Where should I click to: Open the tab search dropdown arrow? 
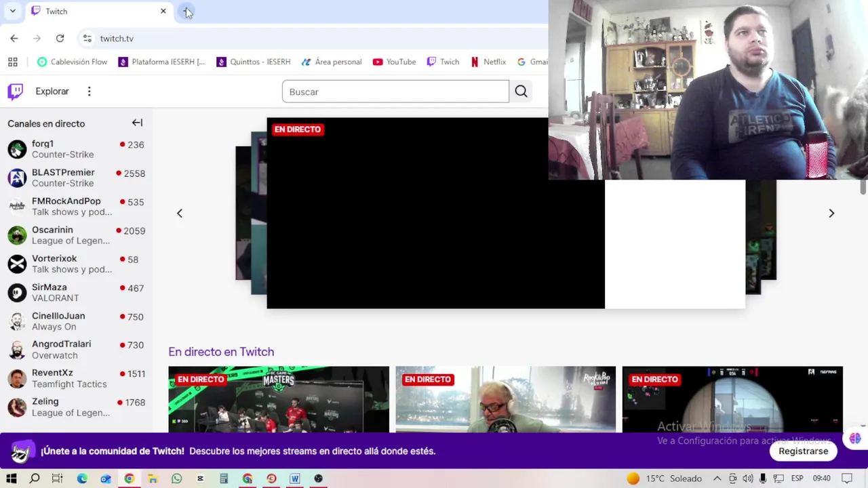click(12, 12)
